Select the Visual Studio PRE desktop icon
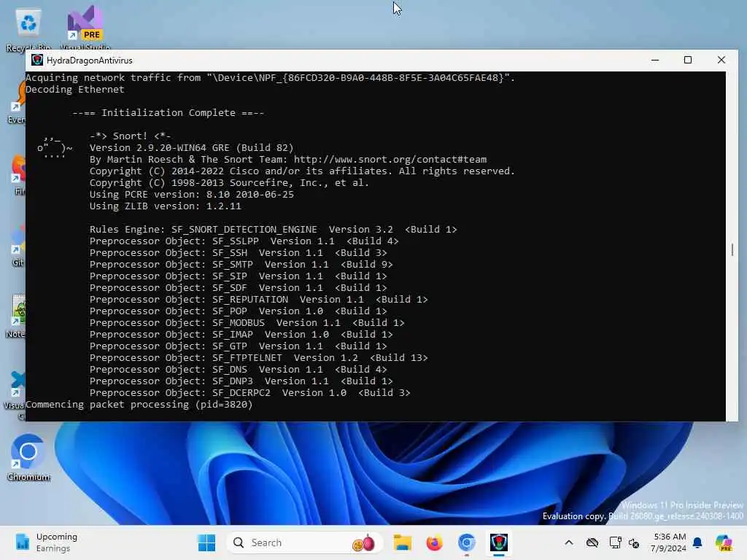This screenshot has width=747, height=560. (85, 28)
